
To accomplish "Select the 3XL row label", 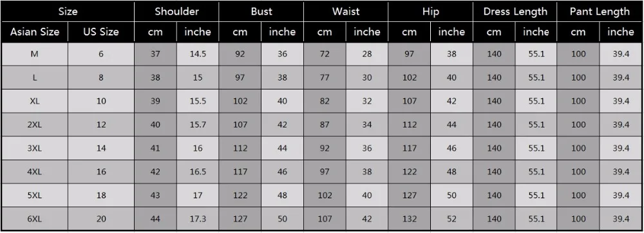I will (x=35, y=148).
